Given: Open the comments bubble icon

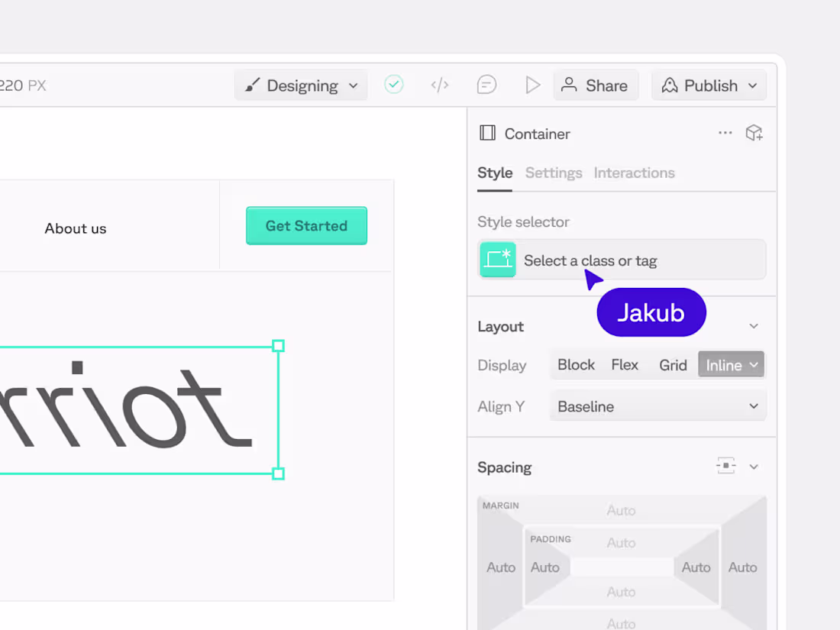Looking at the screenshot, I should (486, 85).
